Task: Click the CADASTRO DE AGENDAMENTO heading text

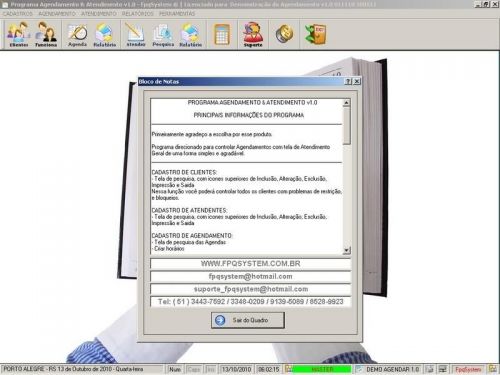Action: [x=192, y=236]
